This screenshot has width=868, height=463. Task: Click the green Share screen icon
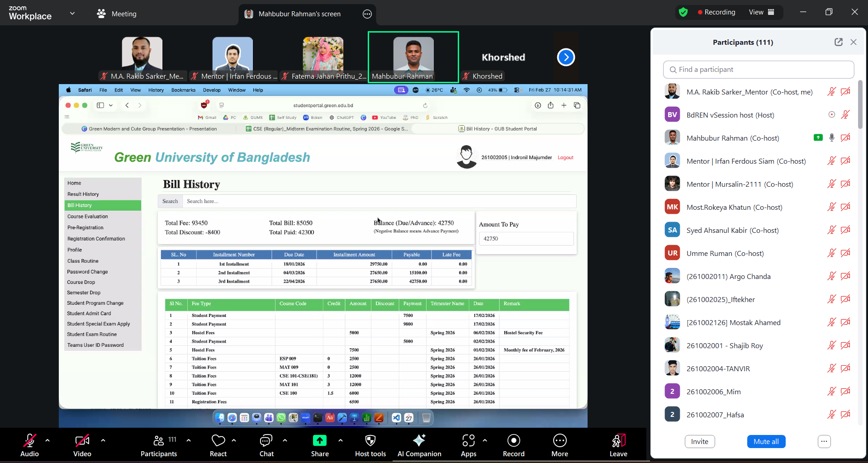click(319, 440)
